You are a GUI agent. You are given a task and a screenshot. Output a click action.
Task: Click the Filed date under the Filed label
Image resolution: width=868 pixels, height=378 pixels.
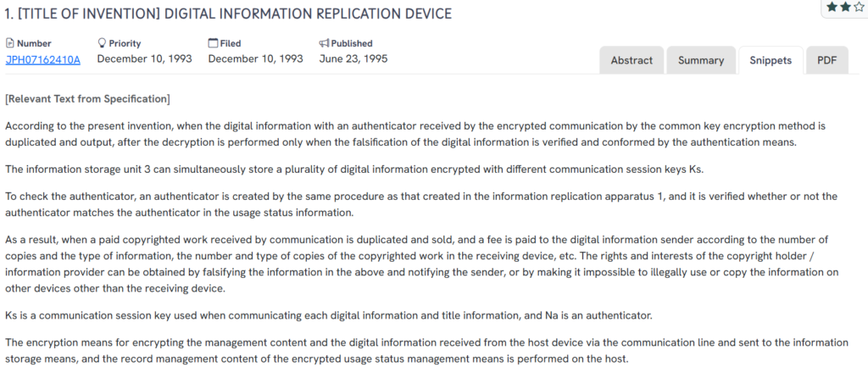(x=255, y=59)
